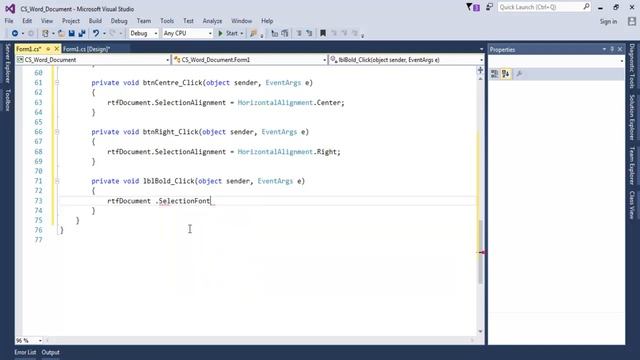Open the Server Explorer side tab
The width and height of the screenshot is (640, 360).
coord(7,64)
